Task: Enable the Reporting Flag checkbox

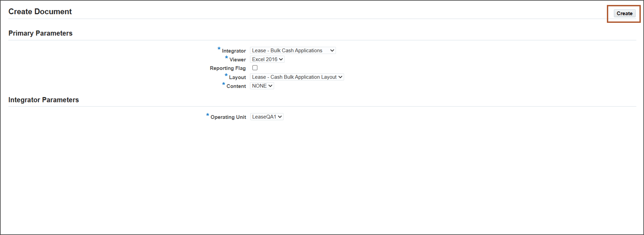Action: pyautogui.click(x=255, y=68)
